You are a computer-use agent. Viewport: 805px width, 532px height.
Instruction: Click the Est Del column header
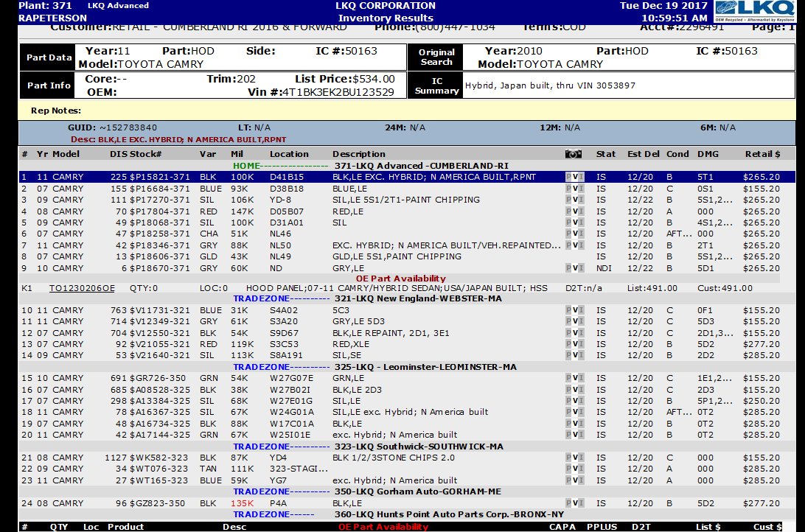point(644,154)
